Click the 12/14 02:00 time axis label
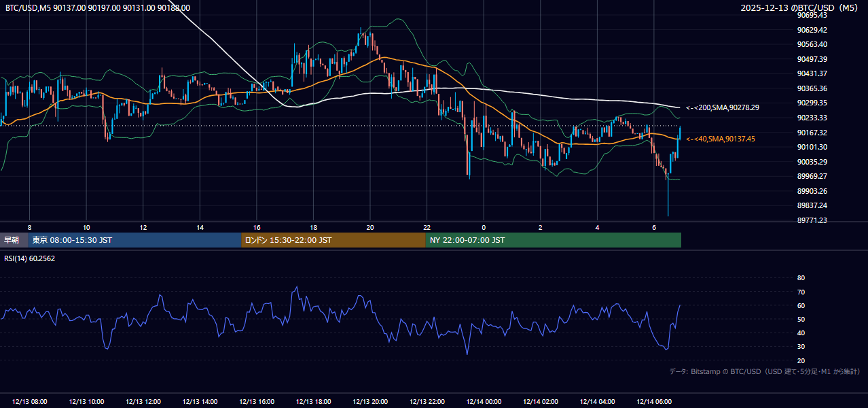868x408 pixels. [x=541, y=402]
